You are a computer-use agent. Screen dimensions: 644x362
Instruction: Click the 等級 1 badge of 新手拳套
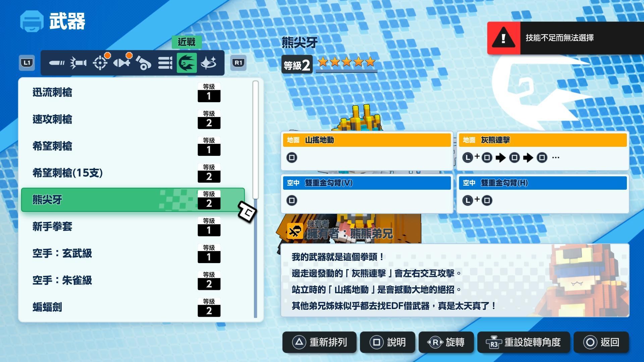click(209, 227)
